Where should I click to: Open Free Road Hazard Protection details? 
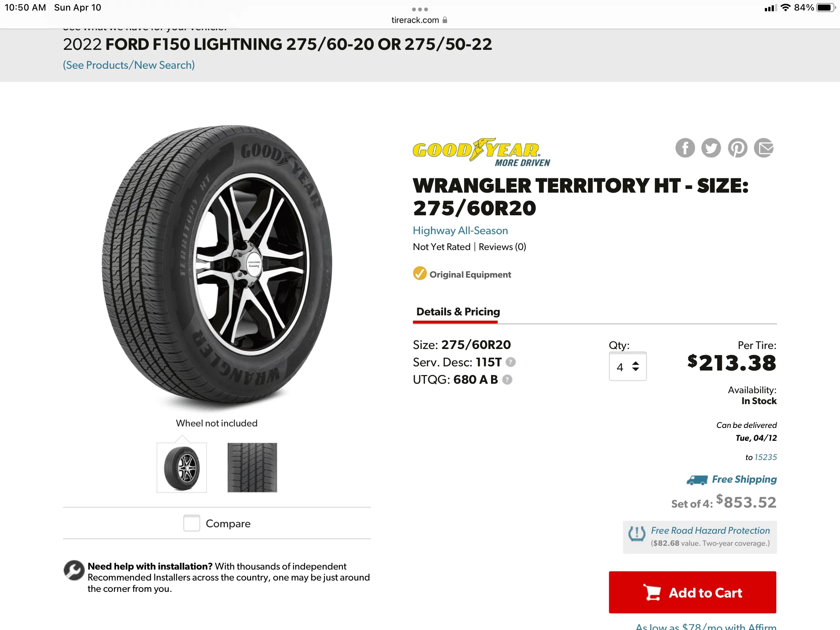click(710, 531)
